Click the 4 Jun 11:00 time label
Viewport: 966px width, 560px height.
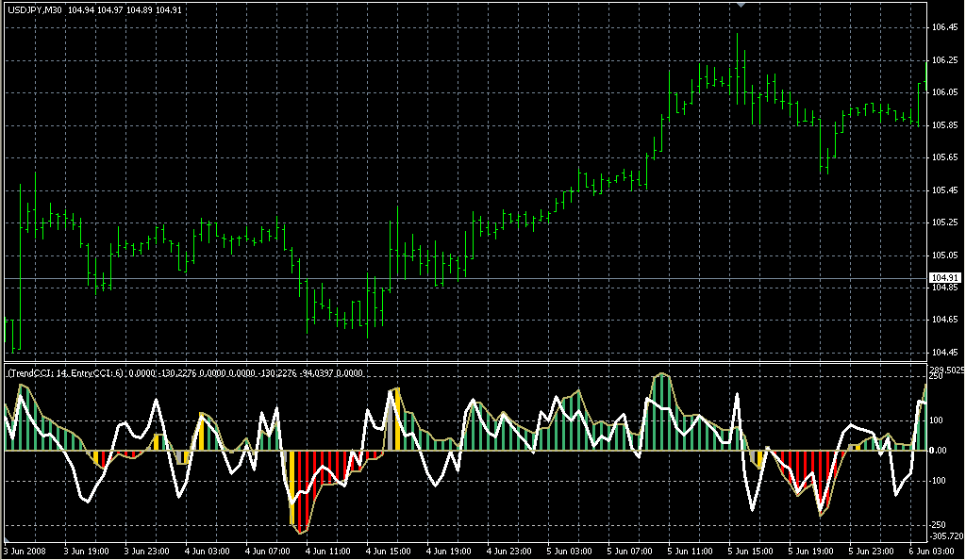tap(326, 551)
